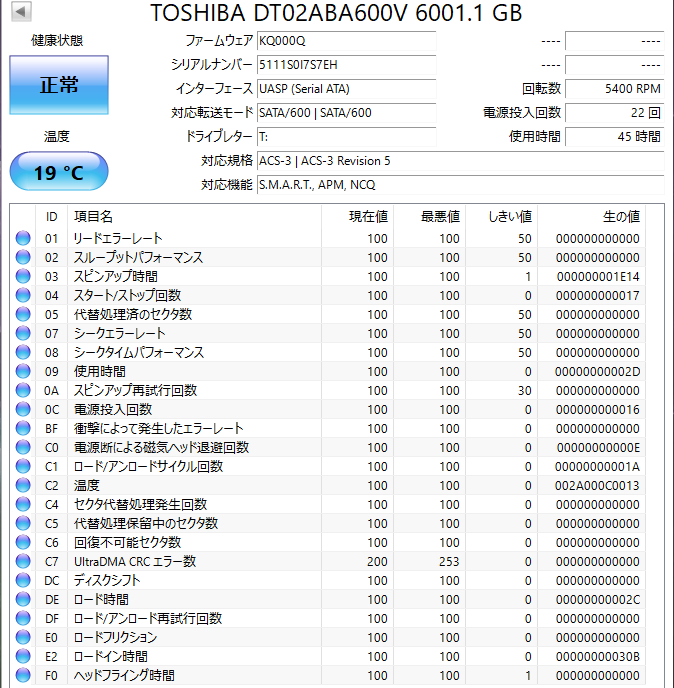Click current value 200 in CRC row
Viewport: 674px width, 688px height.
(377, 562)
